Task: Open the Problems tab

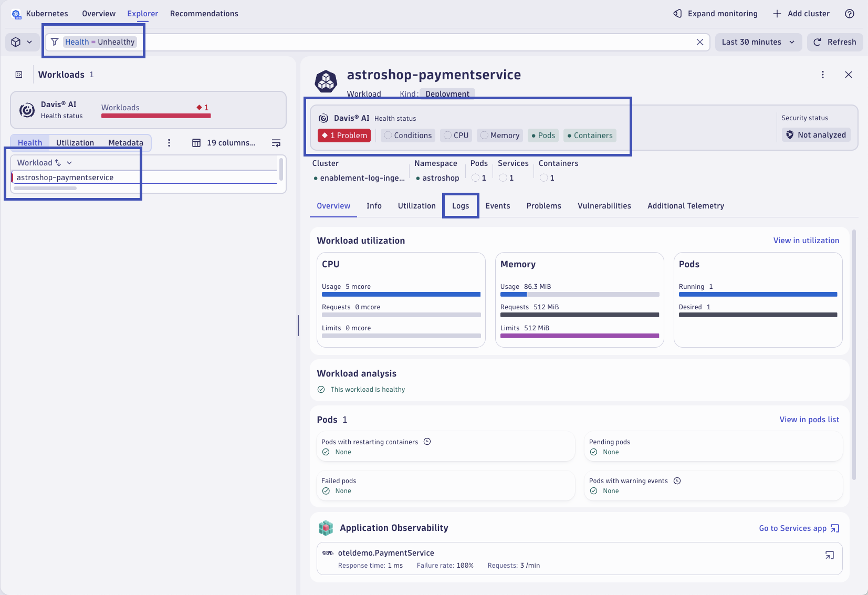Action: point(544,206)
